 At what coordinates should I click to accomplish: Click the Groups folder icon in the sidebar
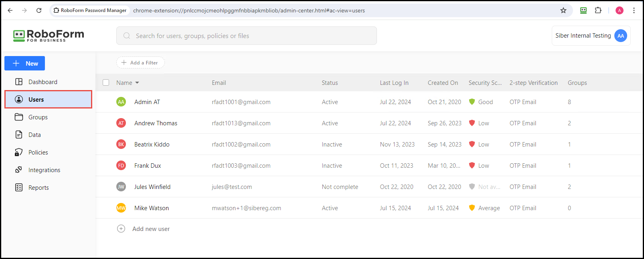pos(19,117)
